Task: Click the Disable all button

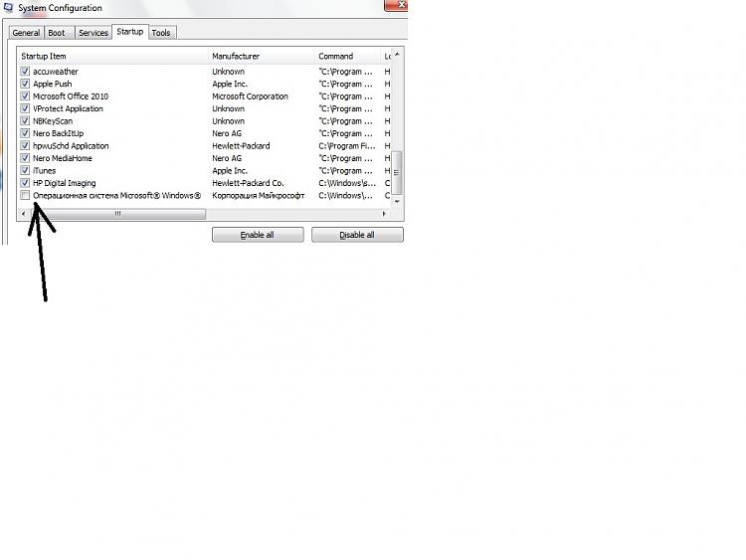Action: click(357, 235)
